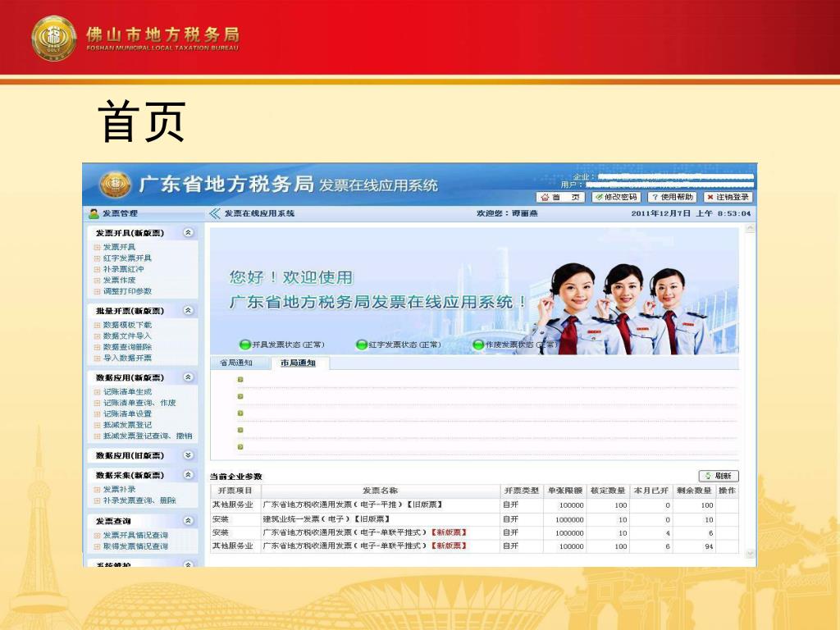
Task: Open 修改密码 change password
Action: coord(616,197)
